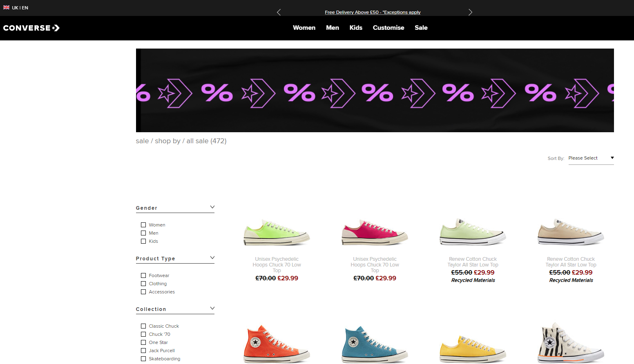Viewport: 634px width, 364px height.
Task: Check the Clothing filter
Action: (143, 284)
